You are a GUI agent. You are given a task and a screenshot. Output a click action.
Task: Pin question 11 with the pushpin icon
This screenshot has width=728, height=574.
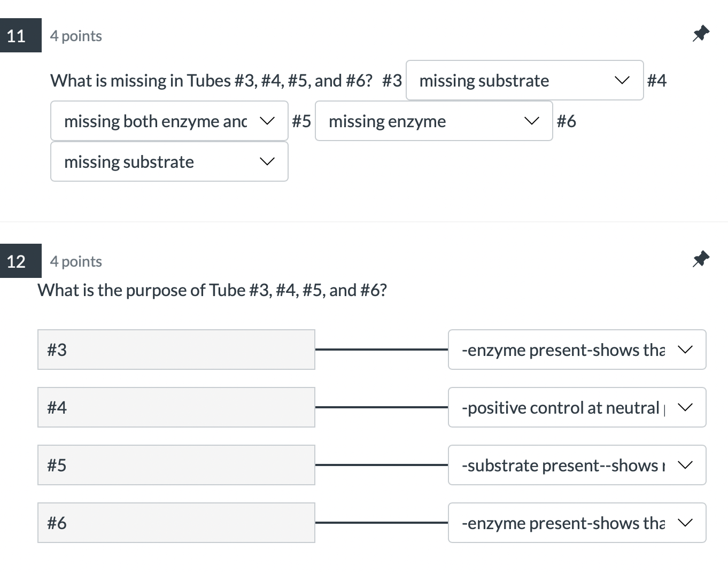(701, 34)
